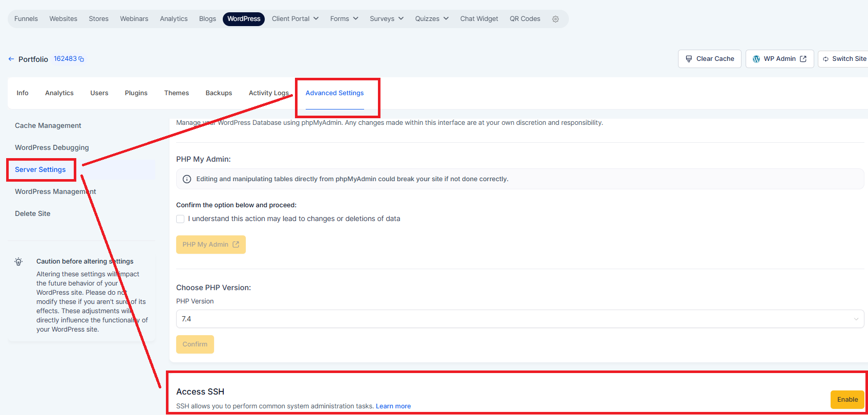The height and width of the screenshot is (415, 868).
Task: Go to Websites in the top nav
Action: coord(63,19)
